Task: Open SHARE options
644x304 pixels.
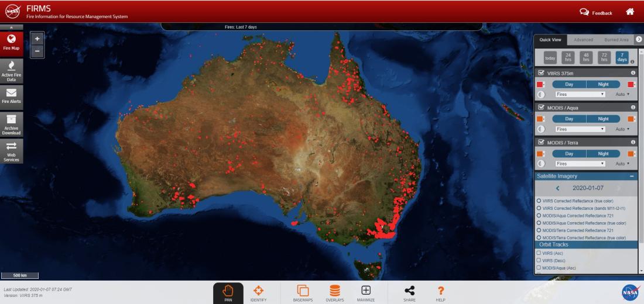Action: pos(409,293)
